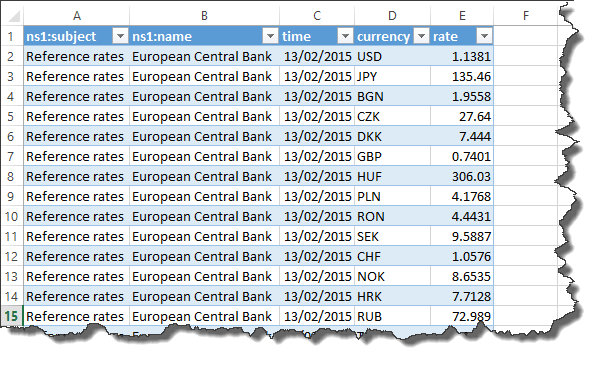Select row 15 header
The image size is (600, 367).
click(x=11, y=316)
